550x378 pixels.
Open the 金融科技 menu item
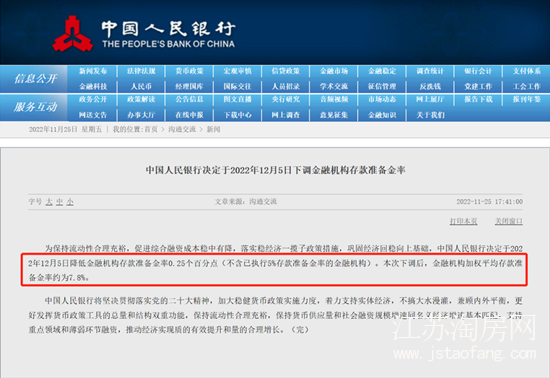[93, 86]
